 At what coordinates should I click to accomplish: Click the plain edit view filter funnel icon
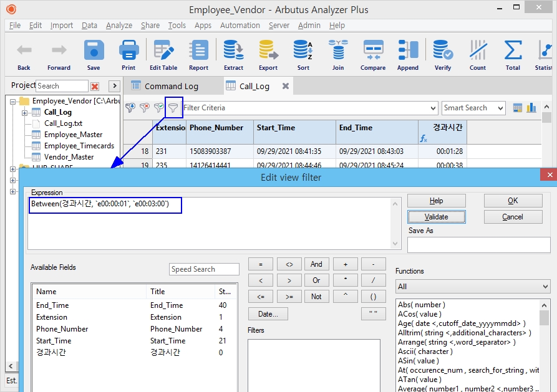pos(173,108)
